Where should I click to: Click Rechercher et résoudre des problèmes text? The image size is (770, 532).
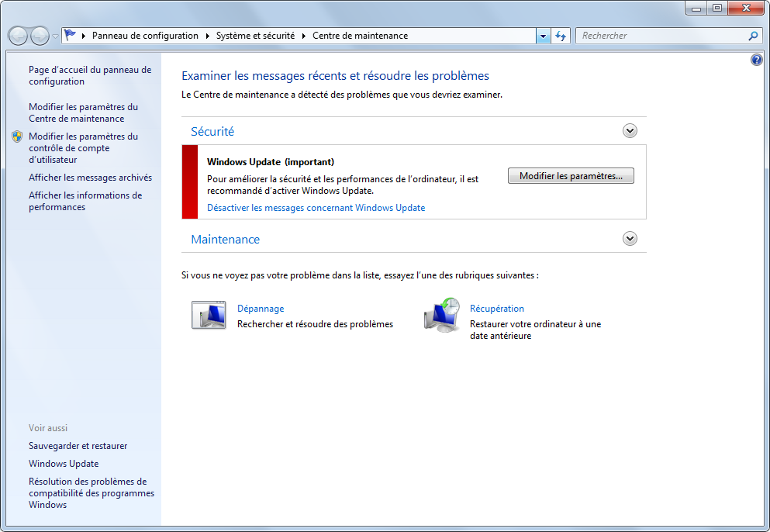315,324
